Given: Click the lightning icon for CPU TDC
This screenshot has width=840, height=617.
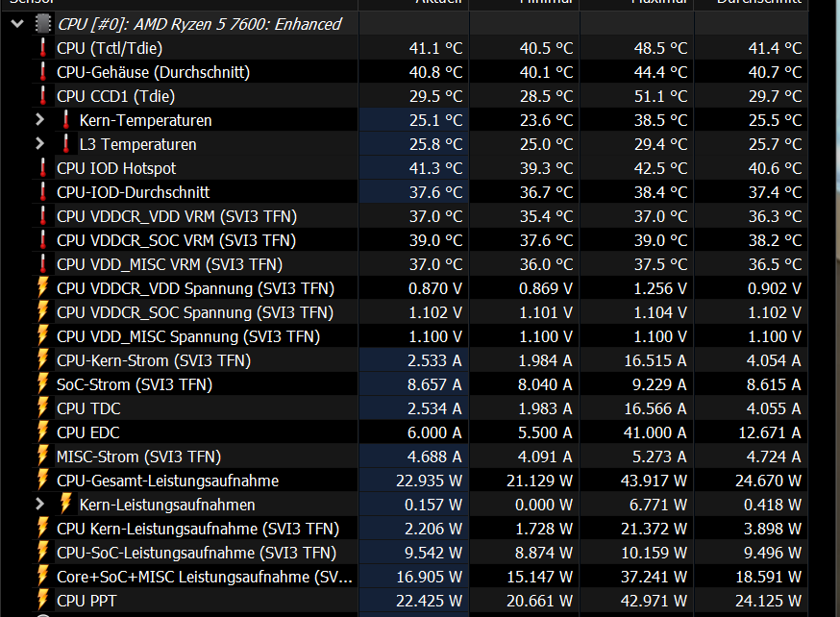Looking at the screenshot, I should click(43, 408).
